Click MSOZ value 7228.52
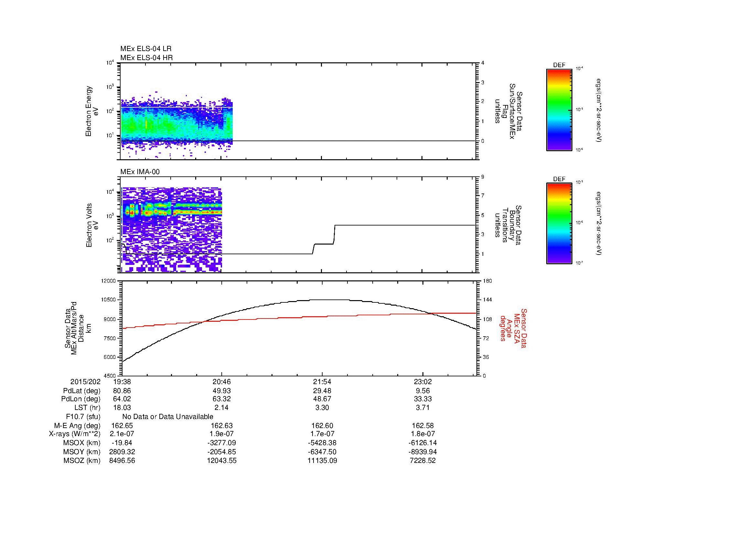This screenshot has height=534, width=756. (x=422, y=461)
